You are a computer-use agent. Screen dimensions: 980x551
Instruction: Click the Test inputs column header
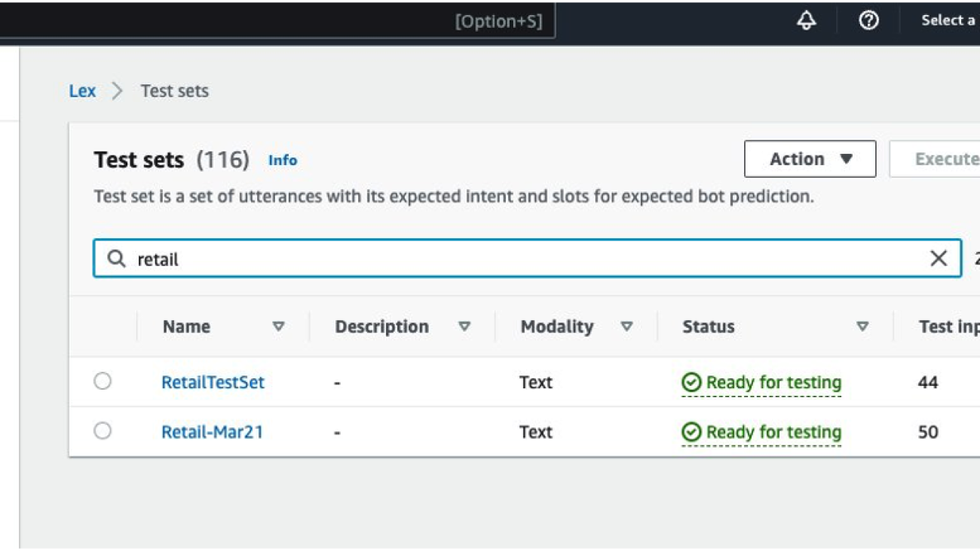pos(948,327)
